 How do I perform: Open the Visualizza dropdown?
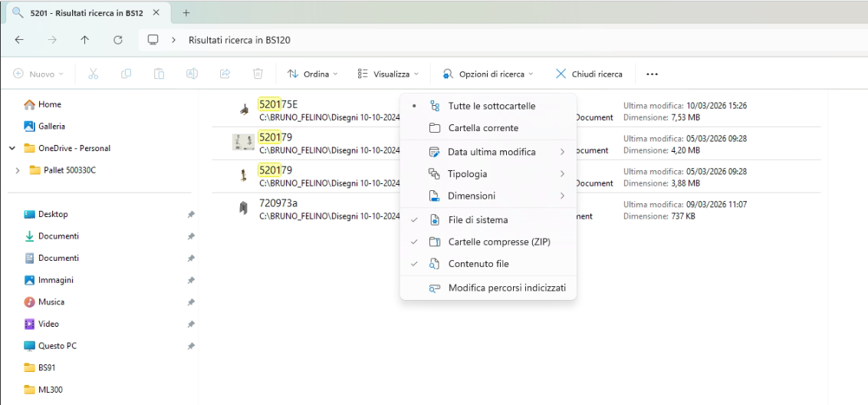[388, 74]
